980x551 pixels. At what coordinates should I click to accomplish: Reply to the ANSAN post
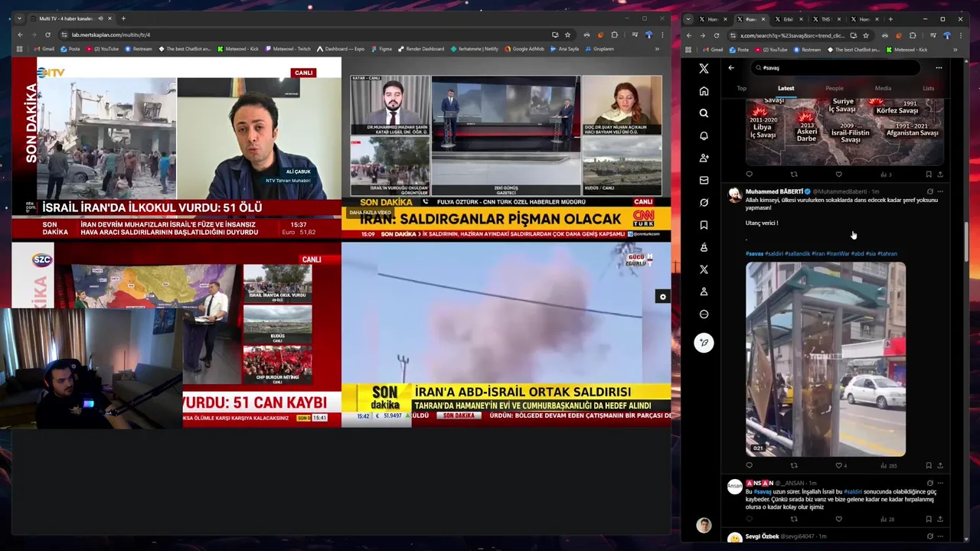tap(749, 519)
